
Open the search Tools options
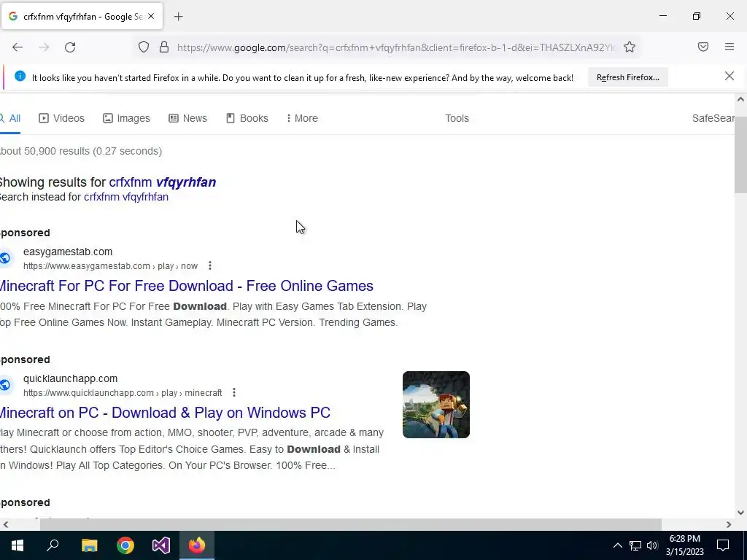[x=457, y=118]
